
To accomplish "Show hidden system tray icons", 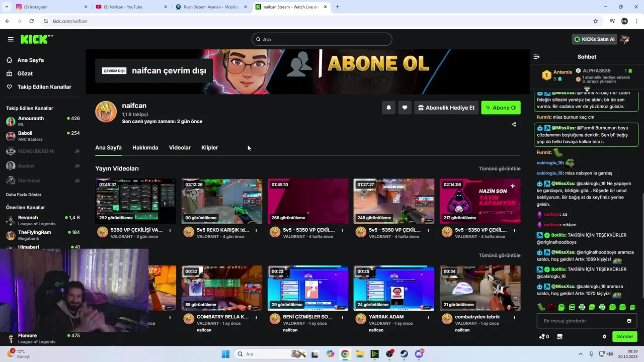I will click(x=580, y=354).
